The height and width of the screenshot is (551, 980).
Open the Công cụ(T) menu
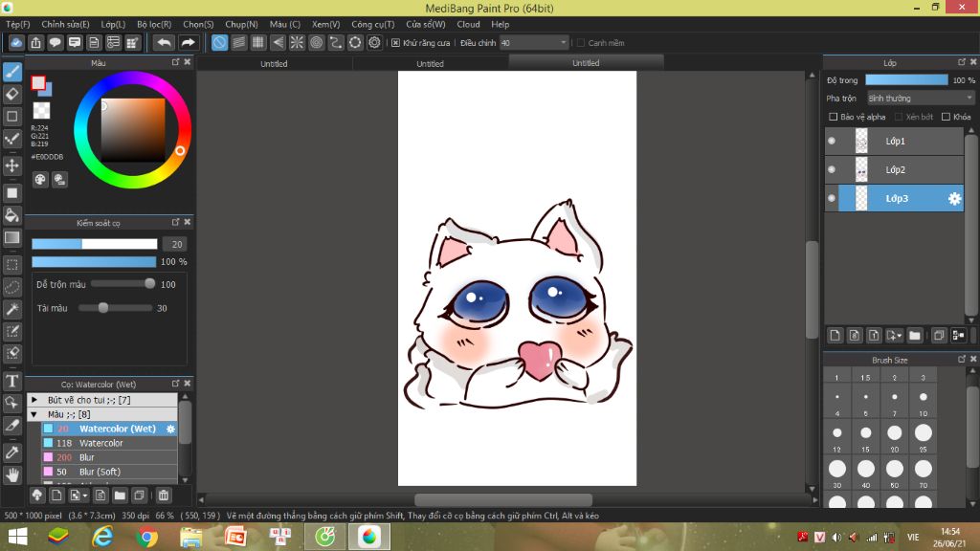pyautogui.click(x=372, y=24)
